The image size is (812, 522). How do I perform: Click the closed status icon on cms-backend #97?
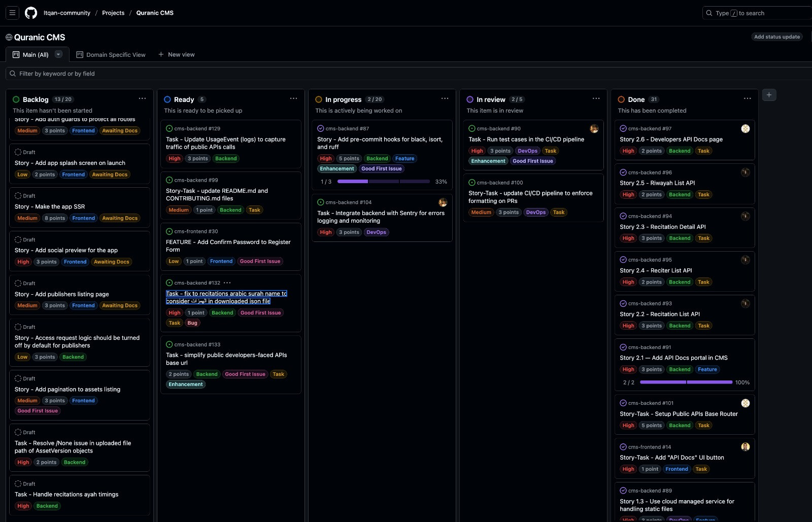(623, 129)
